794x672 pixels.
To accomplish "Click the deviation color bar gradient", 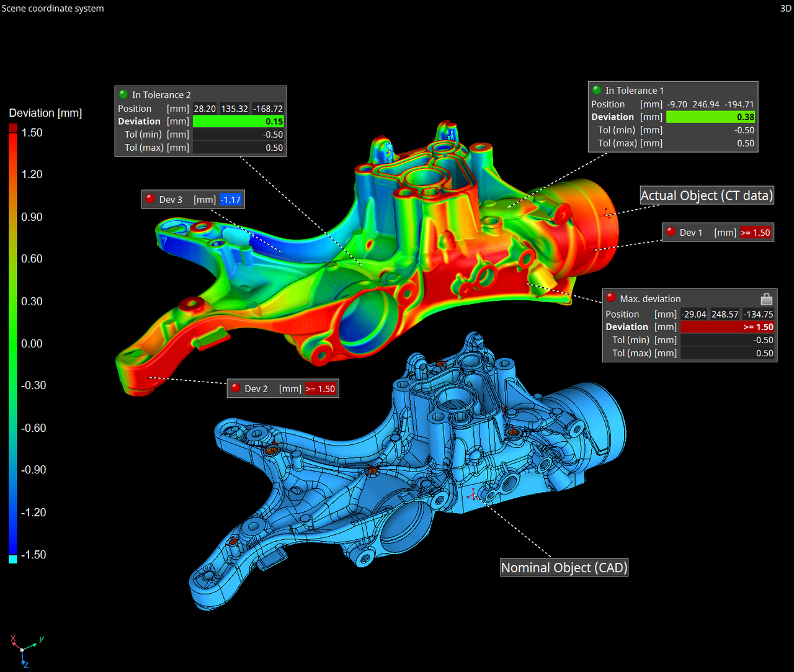I will coord(13,343).
